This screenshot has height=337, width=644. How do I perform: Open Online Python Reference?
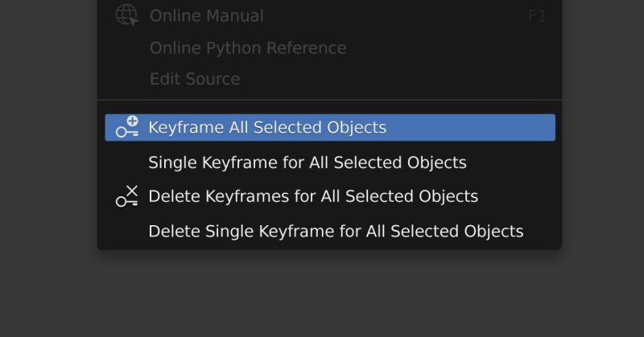pos(248,48)
